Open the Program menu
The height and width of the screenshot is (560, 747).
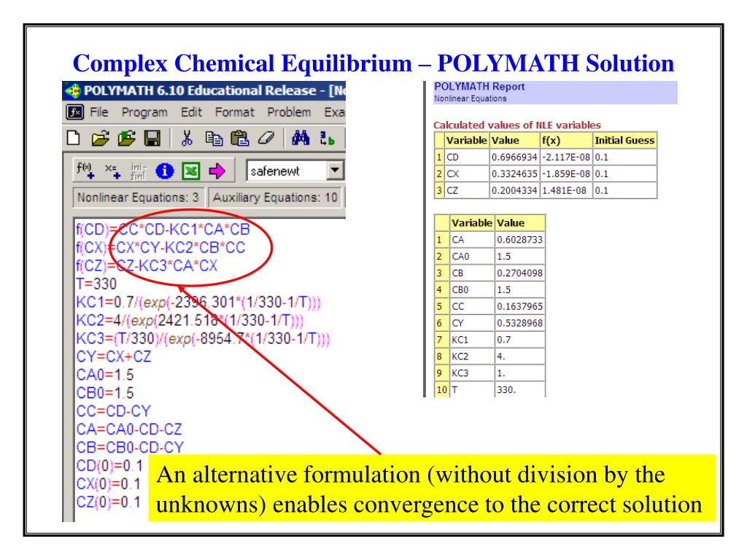click(x=144, y=112)
